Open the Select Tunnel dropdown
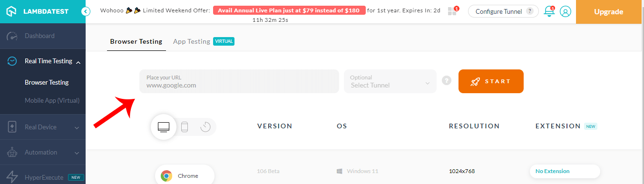 [390, 81]
